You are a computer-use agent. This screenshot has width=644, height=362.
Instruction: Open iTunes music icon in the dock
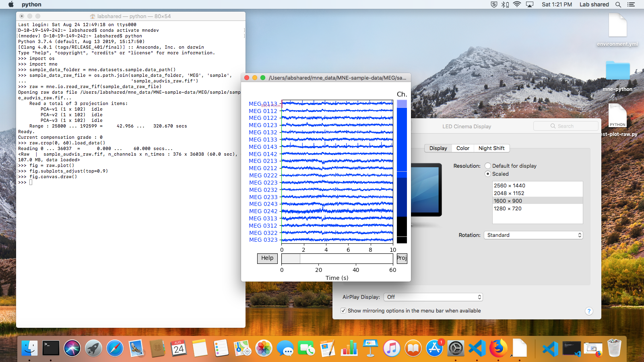(x=392, y=348)
